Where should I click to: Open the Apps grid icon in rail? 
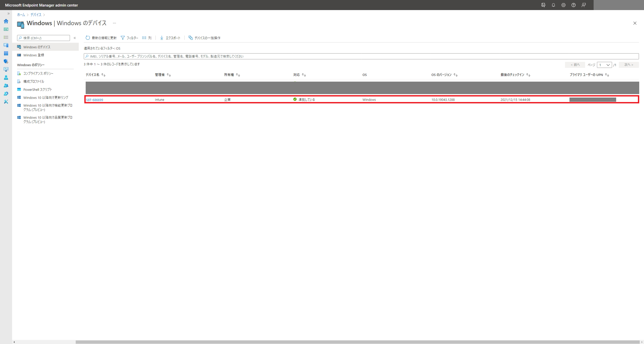(6, 53)
